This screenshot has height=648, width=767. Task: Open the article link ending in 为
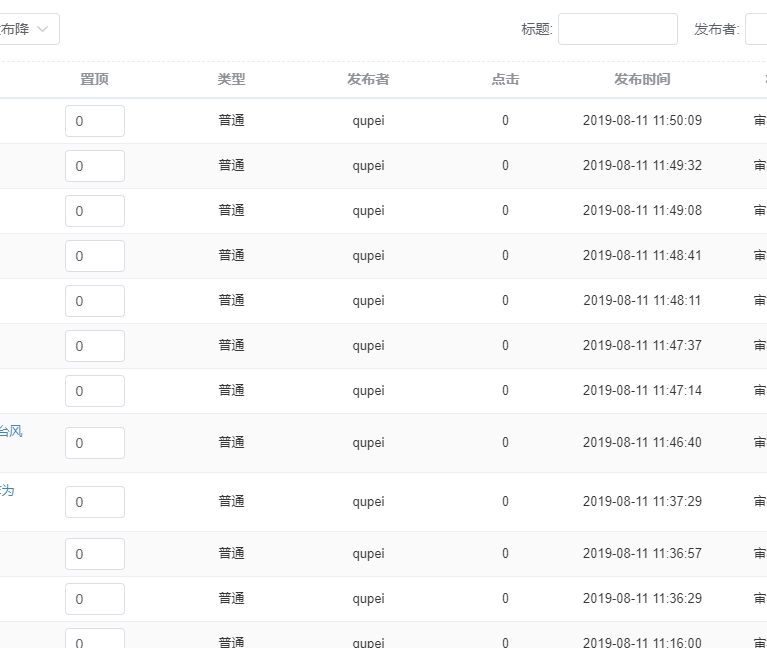[7, 490]
